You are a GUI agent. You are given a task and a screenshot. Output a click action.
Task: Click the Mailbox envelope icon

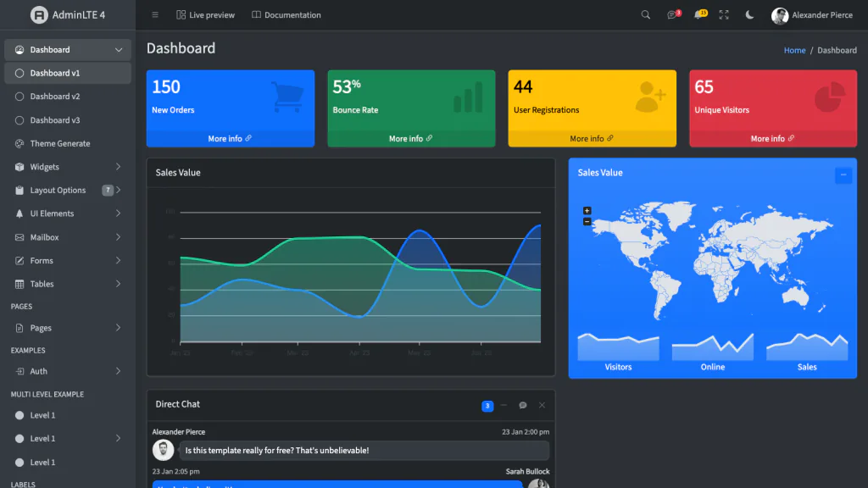(19, 237)
